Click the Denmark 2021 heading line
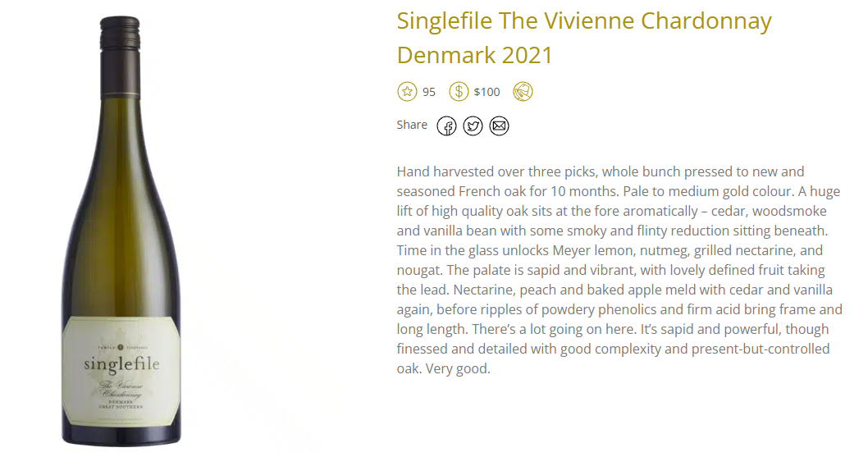 (474, 55)
